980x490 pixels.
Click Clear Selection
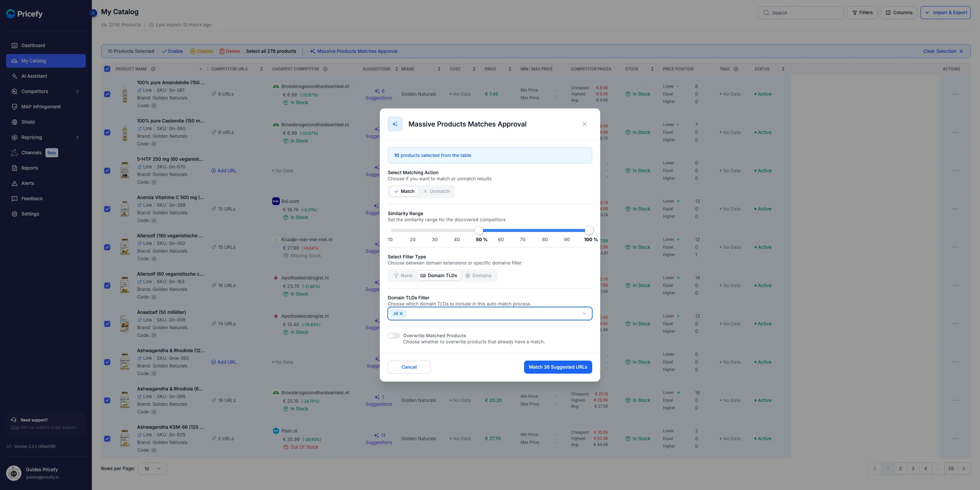943,51
